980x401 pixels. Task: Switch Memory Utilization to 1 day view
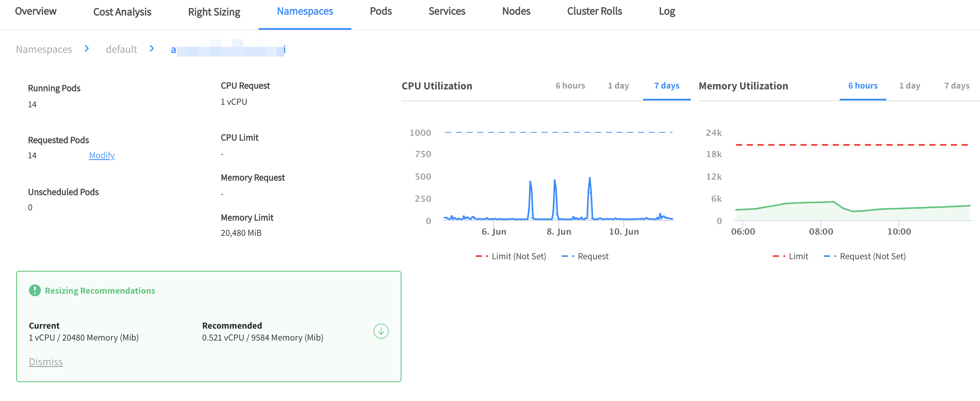click(909, 86)
